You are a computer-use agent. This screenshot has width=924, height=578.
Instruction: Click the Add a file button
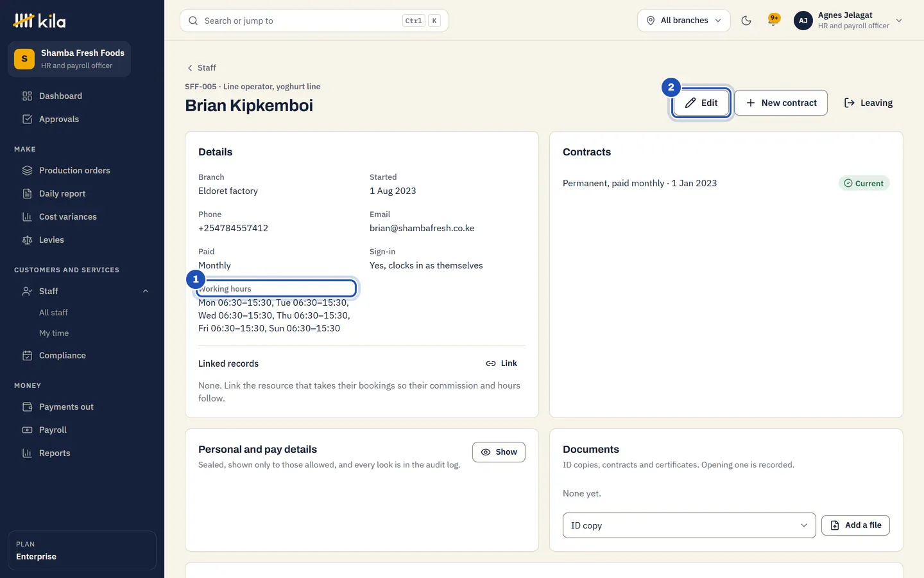pos(855,525)
